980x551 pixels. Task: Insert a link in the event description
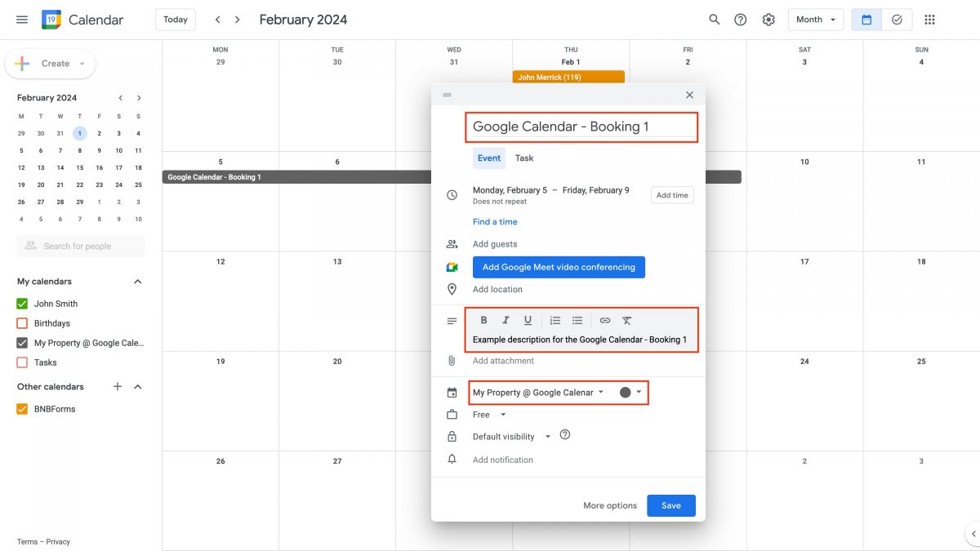click(x=604, y=320)
